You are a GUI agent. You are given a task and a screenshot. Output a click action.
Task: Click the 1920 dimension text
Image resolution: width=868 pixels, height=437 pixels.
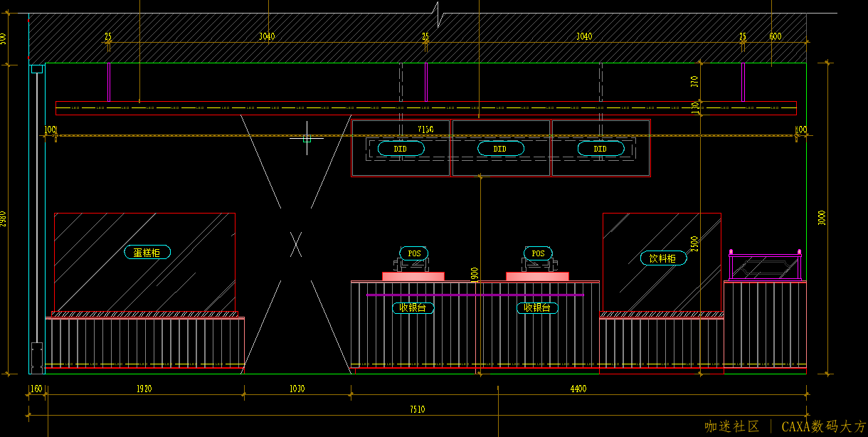(144, 389)
